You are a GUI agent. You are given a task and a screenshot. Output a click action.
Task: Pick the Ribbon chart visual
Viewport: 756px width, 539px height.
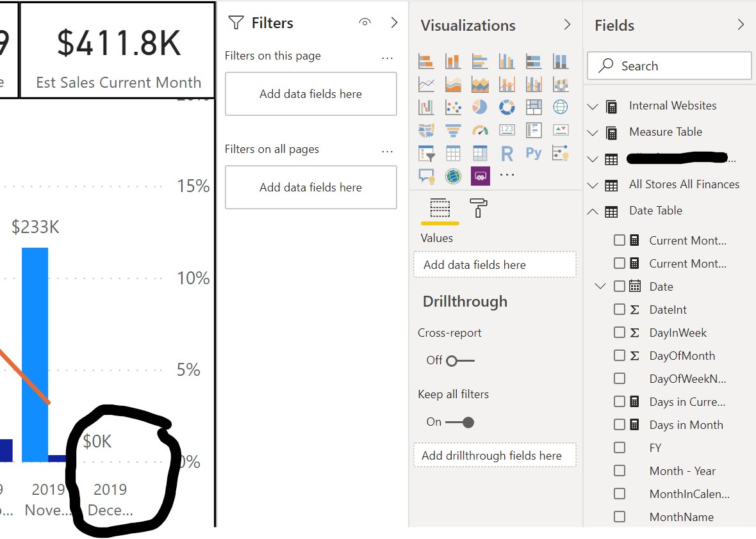560,84
